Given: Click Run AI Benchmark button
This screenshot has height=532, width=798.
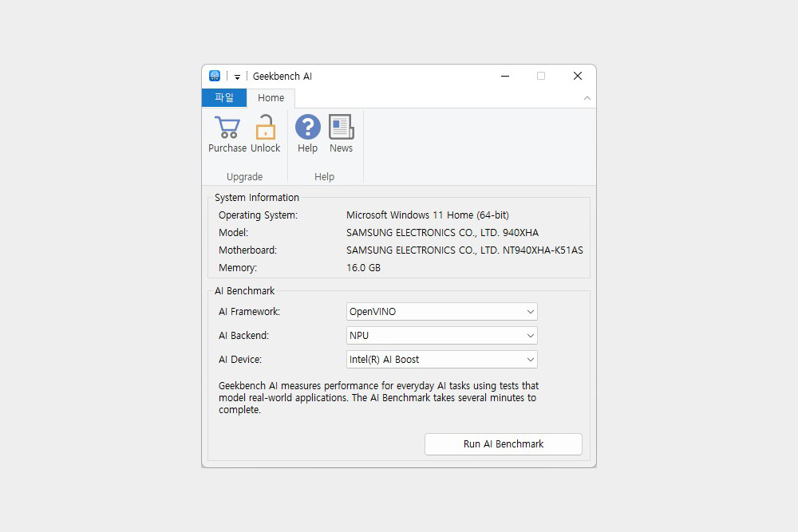Looking at the screenshot, I should [x=504, y=444].
